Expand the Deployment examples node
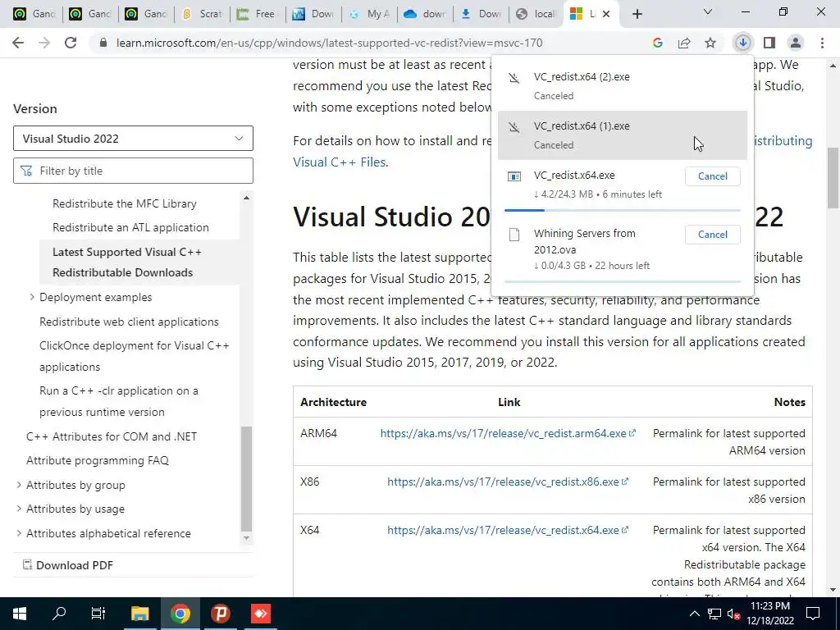The image size is (840, 630). 32,297
